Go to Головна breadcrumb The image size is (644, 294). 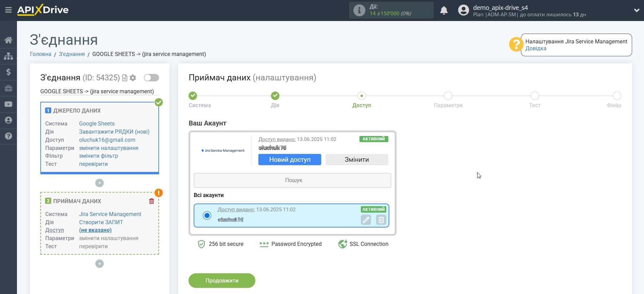pyautogui.click(x=41, y=54)
